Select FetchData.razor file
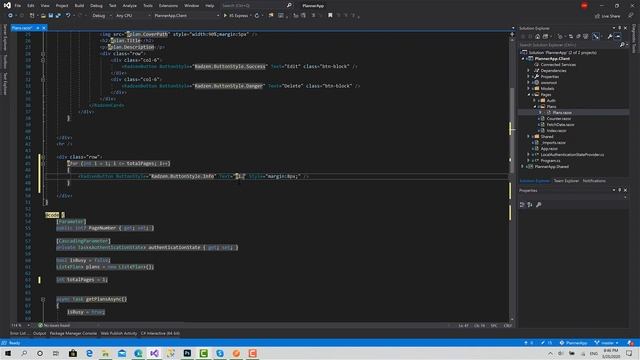Image resolution: width=640 pixels, height=360 pixels. click(x=560, y=124)
